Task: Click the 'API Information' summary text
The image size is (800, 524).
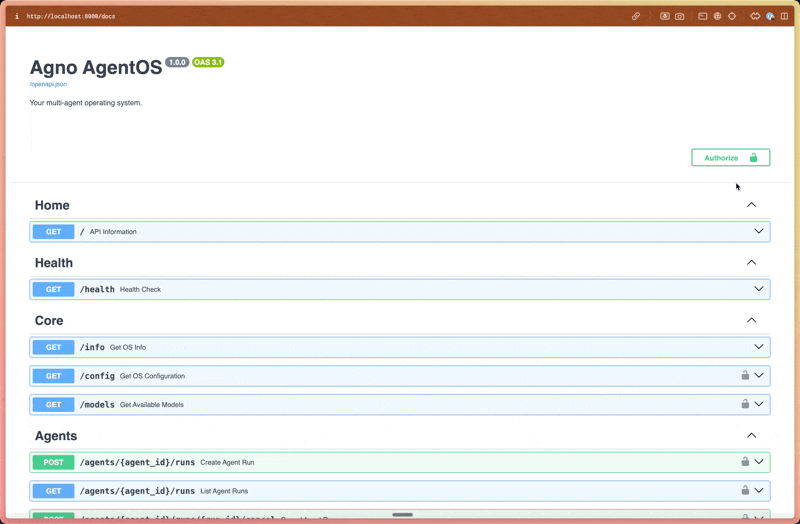Action: click(x=113, y=232)
